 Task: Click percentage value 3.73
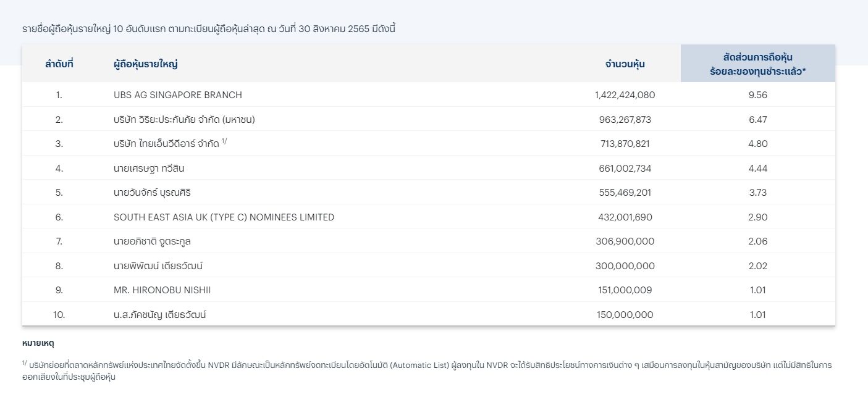click(x=758, y=193)
